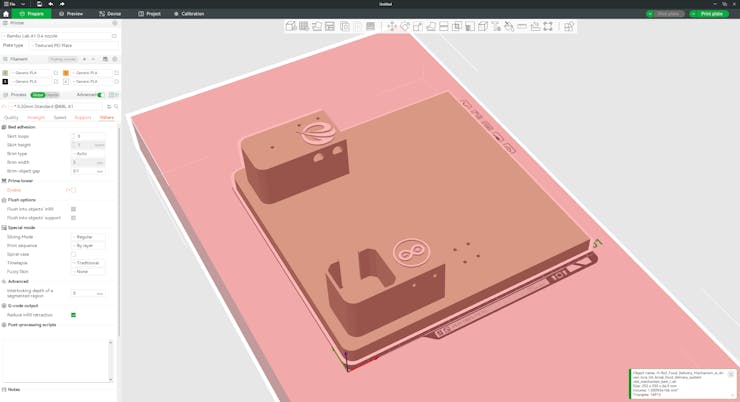Viewport: 740px width, 402px height.
Task: Select the Seam painting tool
Action: (x=483, y=26)
